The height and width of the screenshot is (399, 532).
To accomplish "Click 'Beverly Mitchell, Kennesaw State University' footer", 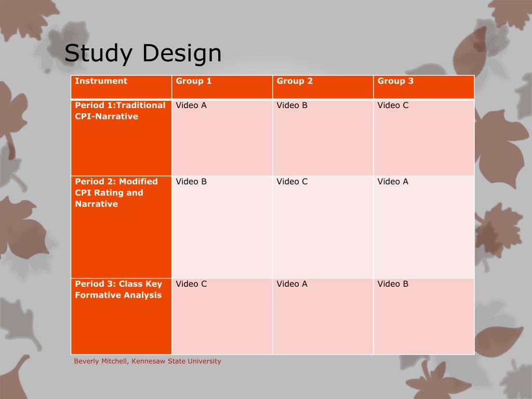I will click(x=148, y=362).
